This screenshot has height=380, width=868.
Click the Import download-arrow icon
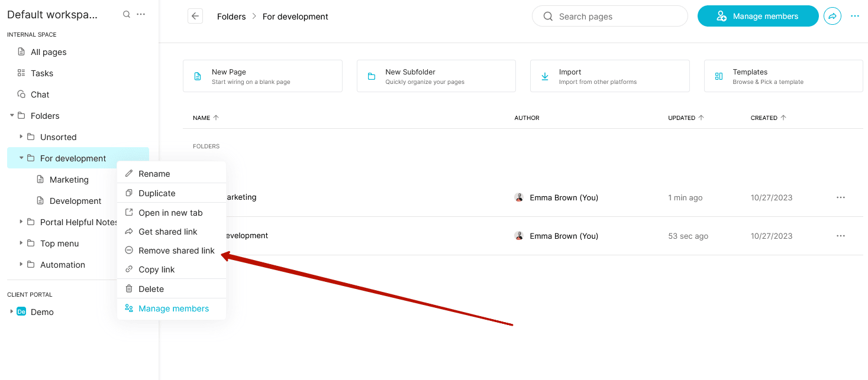(x=545, y=76)
